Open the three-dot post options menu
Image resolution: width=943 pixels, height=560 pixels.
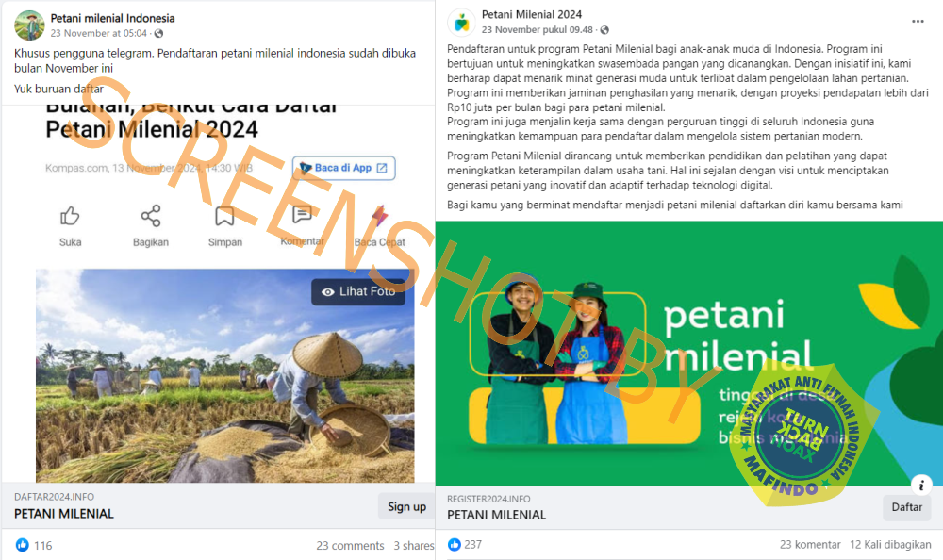918,21
